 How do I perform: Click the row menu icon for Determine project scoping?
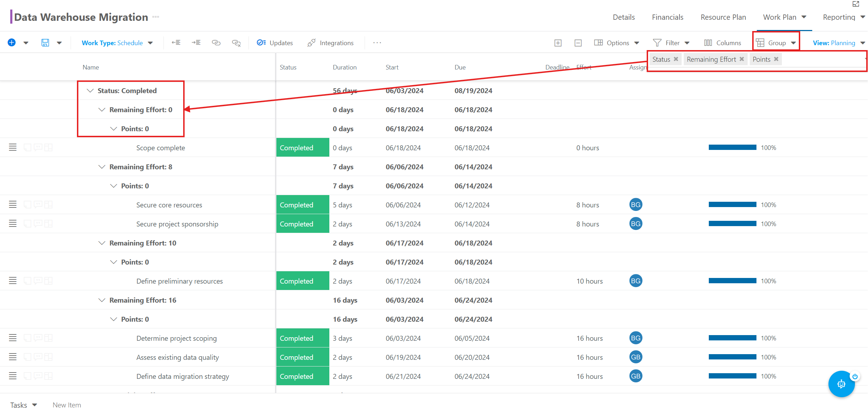(13, 338)
